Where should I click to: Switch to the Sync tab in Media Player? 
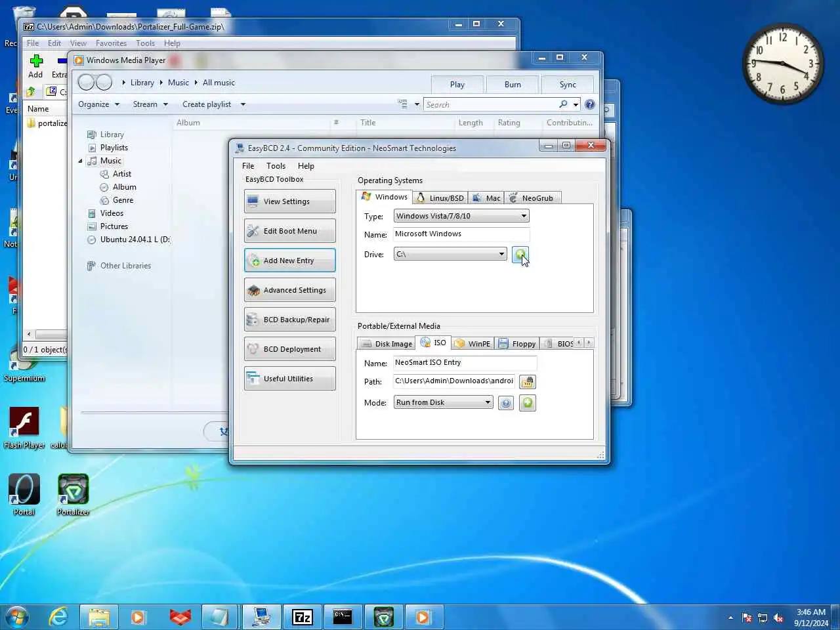coord(568,85)
